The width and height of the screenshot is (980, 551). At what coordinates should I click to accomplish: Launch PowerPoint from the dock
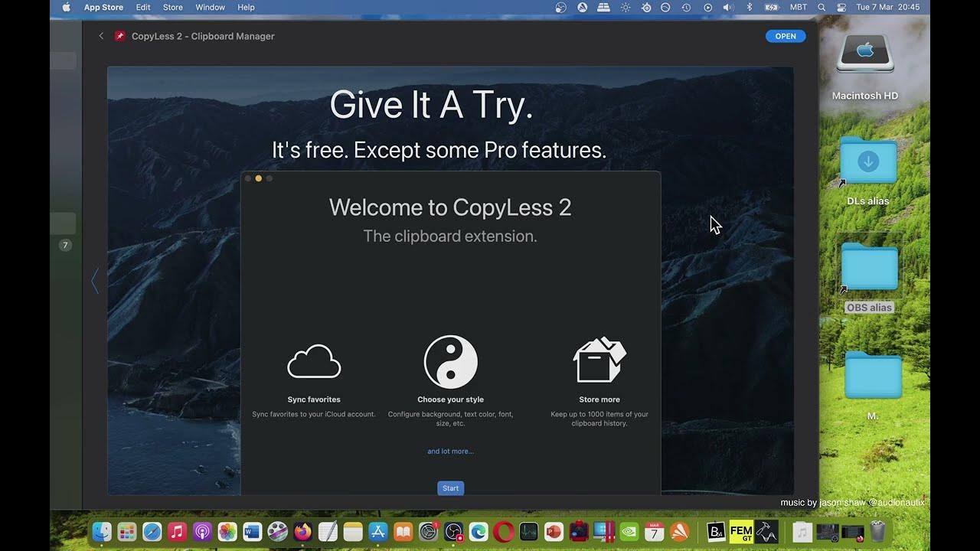point(554,531)
